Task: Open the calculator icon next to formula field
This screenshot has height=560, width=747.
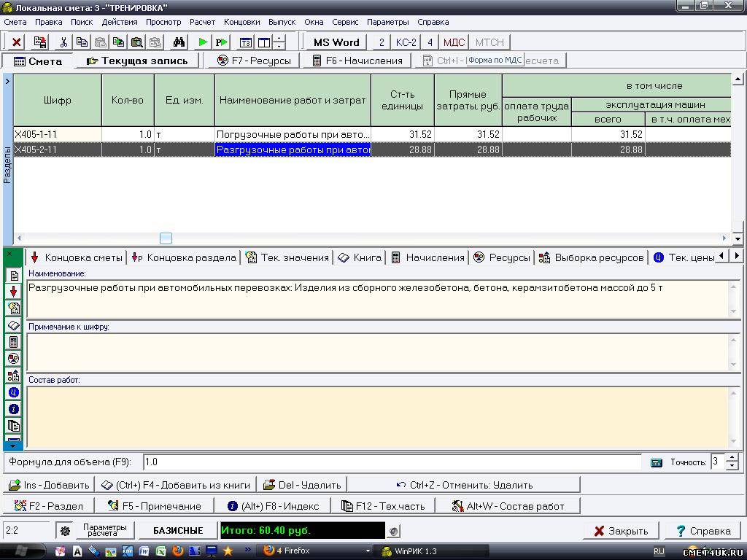Action: point(656,462)
